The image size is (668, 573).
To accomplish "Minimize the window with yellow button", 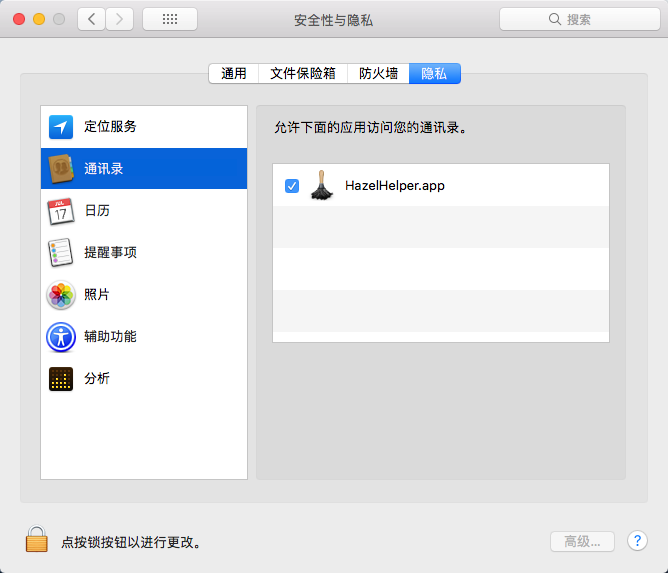I will [x=39, y=19].
